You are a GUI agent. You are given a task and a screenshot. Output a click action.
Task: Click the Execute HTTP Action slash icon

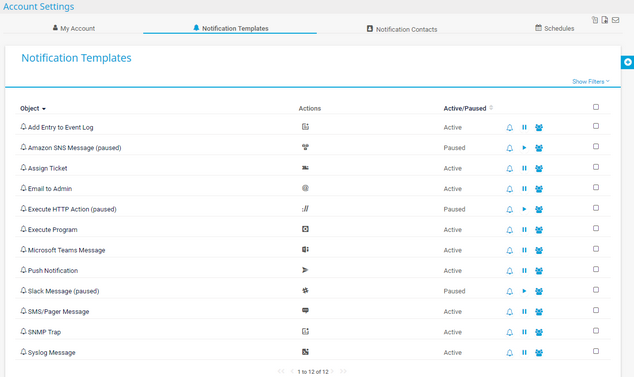coord(305,209)
